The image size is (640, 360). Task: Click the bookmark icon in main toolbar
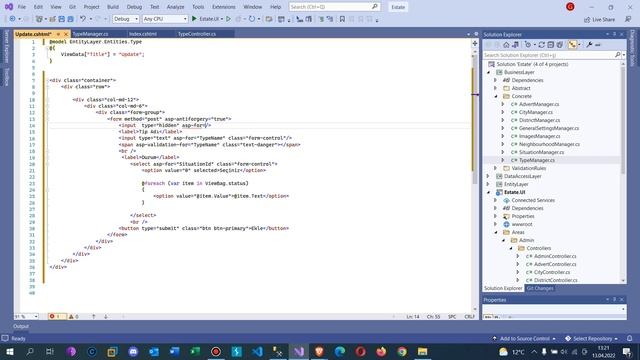point(342,19)
